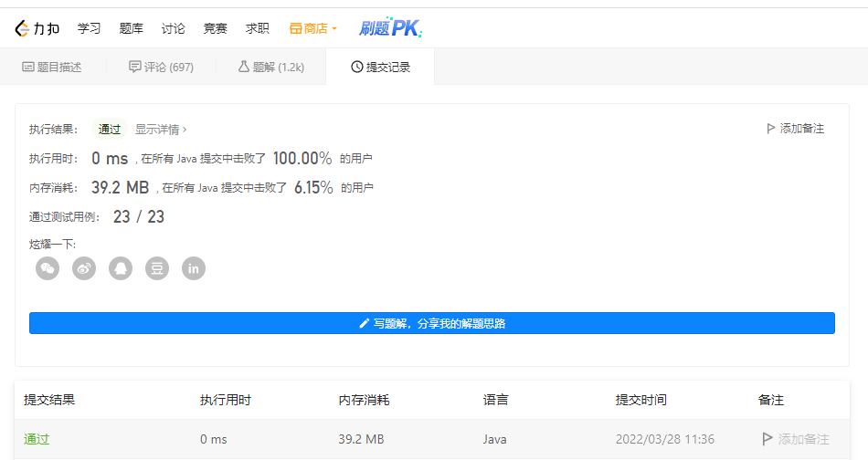This screenshot has width=868, height=460.
Task: Click the 0 ms cell in table
Action: point(214,440)
